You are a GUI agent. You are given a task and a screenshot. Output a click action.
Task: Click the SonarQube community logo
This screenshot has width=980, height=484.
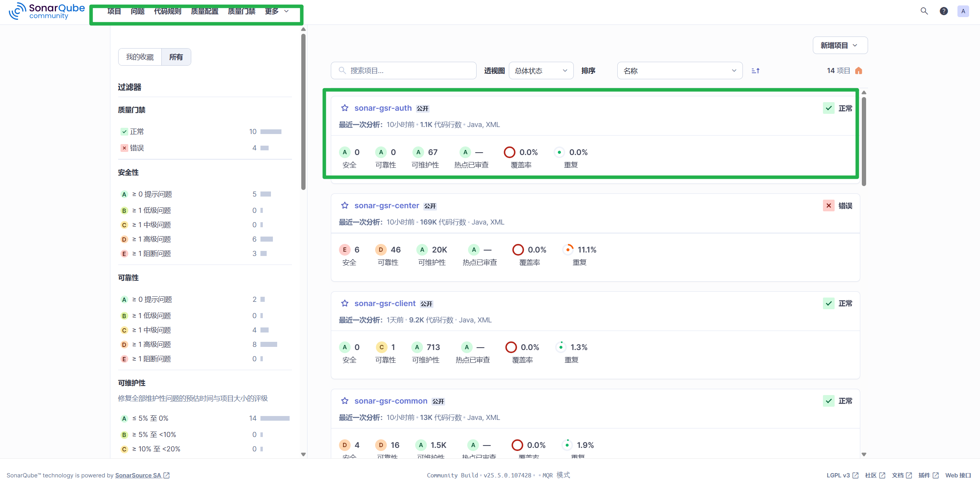tap(47, 11)
